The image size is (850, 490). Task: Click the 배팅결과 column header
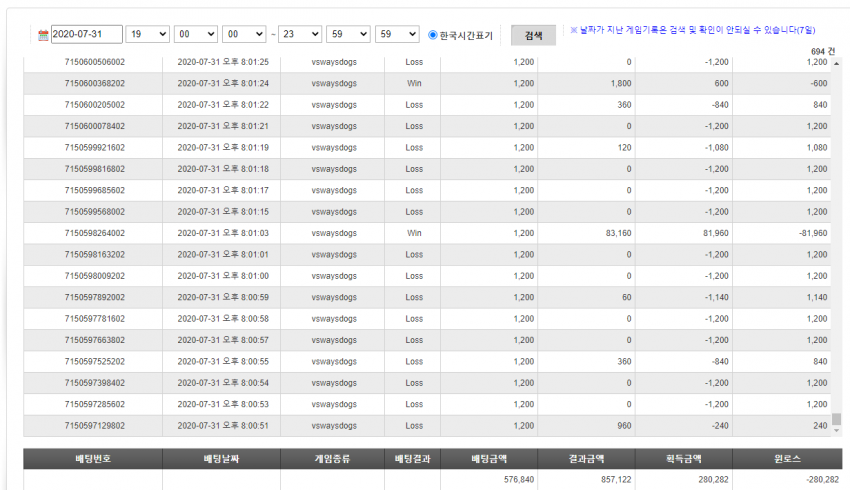click(x=413, y=459)
